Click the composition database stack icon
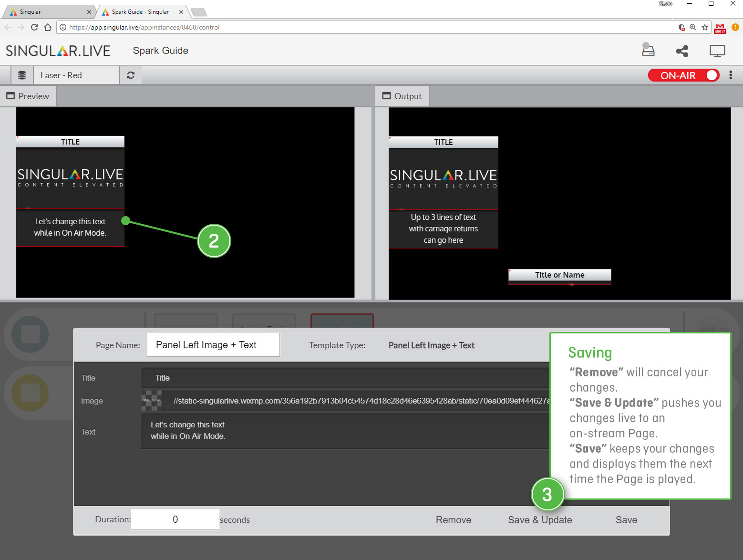 coord(22,75)
